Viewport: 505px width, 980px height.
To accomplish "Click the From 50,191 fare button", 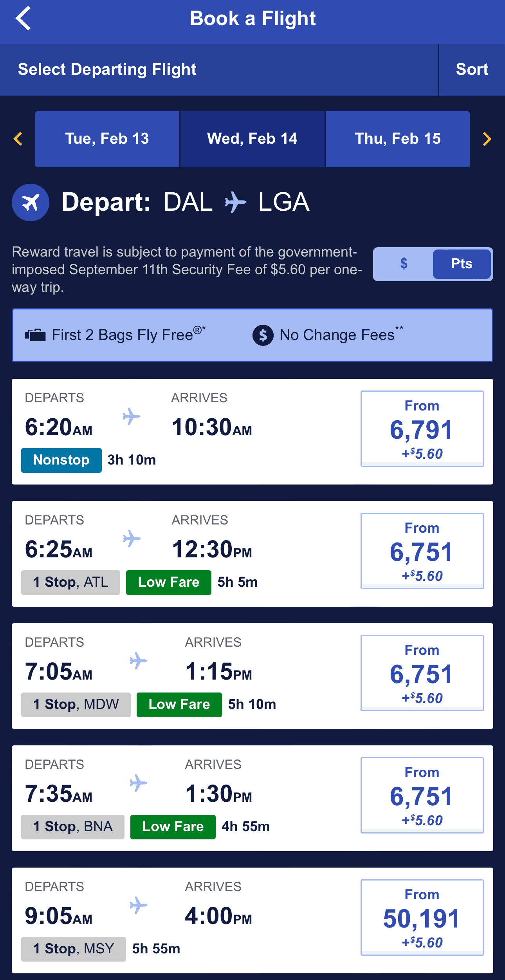I will click(422, 919).
